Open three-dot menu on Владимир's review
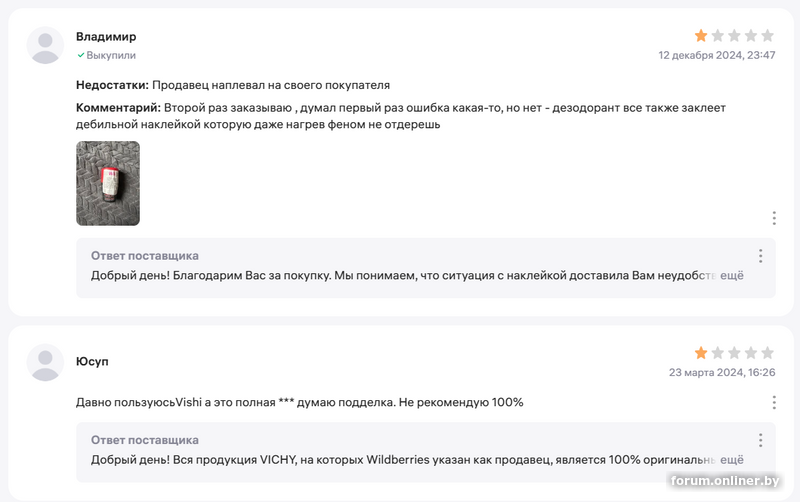 (774, 218)
